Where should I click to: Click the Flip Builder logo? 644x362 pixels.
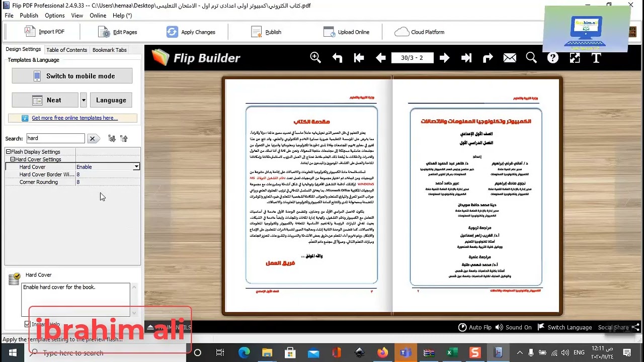coord(196,58)
